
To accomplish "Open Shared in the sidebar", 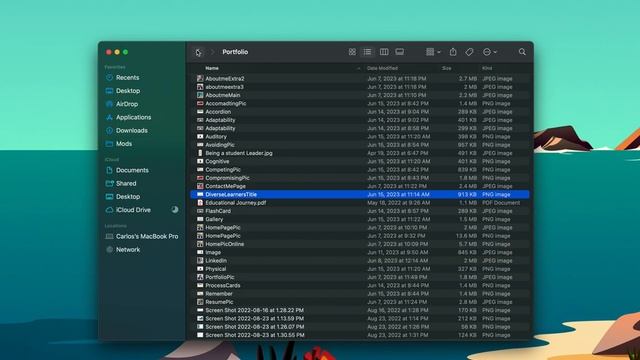I will (126, 183).
